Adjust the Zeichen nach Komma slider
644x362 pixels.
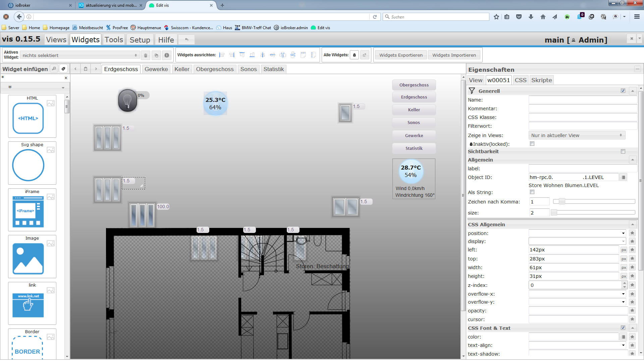pos(562,201)
